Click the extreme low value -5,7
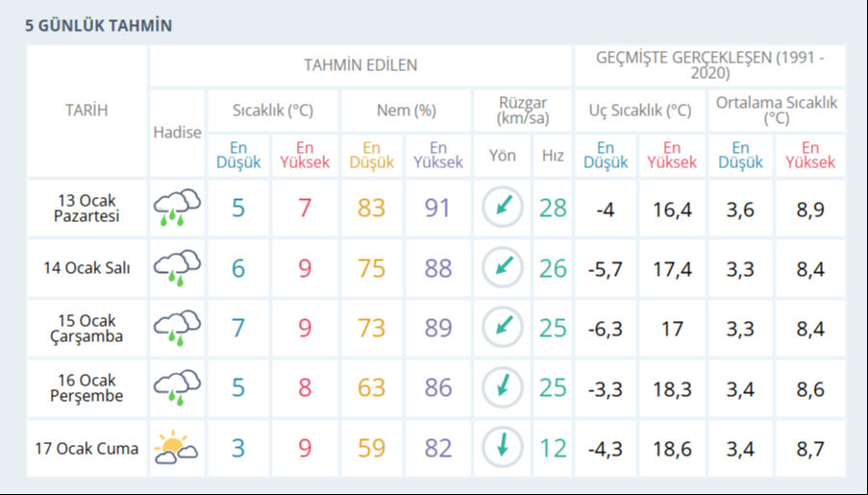The image size is (868, 495). coord(606,270)
